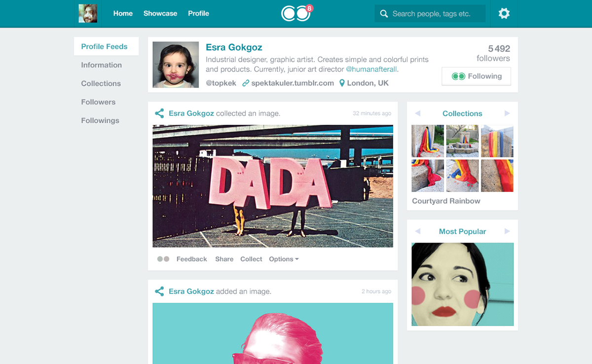Open the Options dropdown under the DADA post
Viewport: 592px width, 364px height.
(284, 259)
